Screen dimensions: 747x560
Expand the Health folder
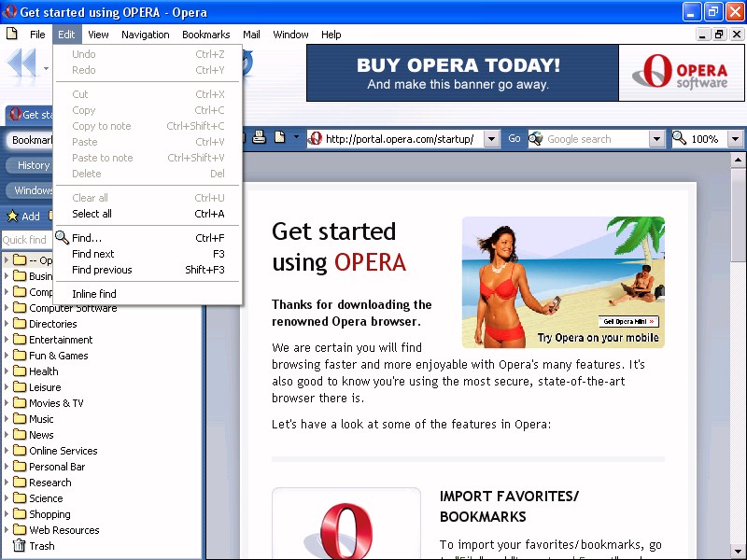pyautogui.click(x=7, y=371)
